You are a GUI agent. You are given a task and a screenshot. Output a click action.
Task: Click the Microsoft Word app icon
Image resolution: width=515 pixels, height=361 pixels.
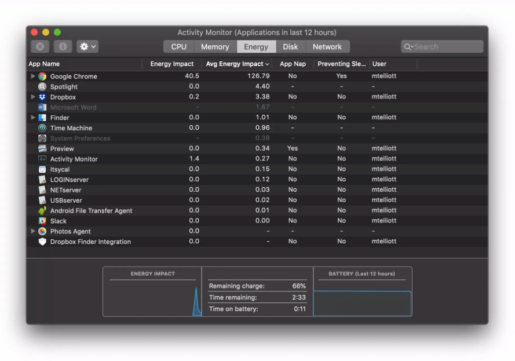tap(42, 107)
